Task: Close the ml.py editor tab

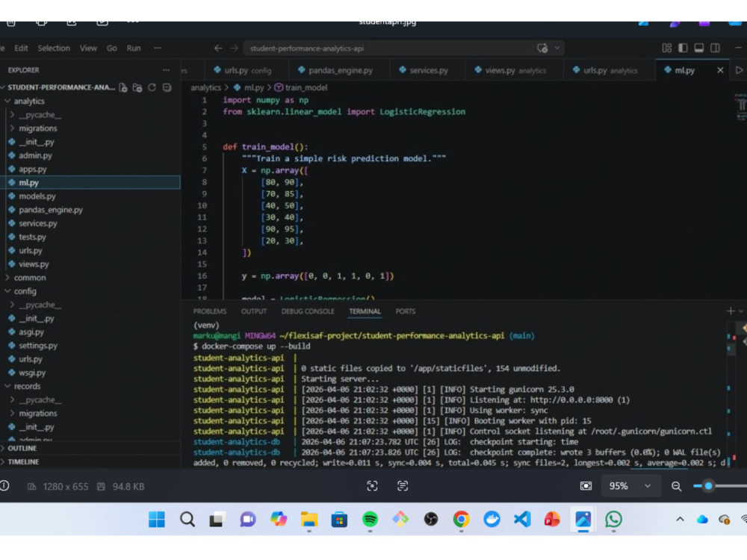Action: [720, 70]
